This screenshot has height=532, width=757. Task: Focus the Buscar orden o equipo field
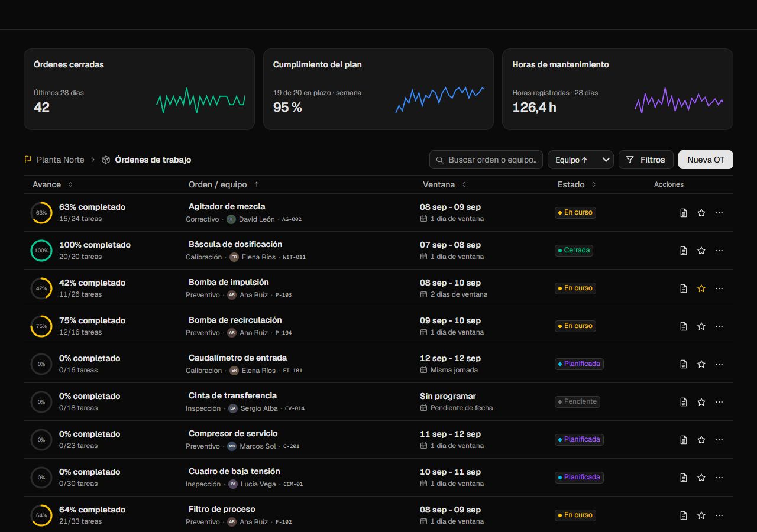(x=486, y=160)
